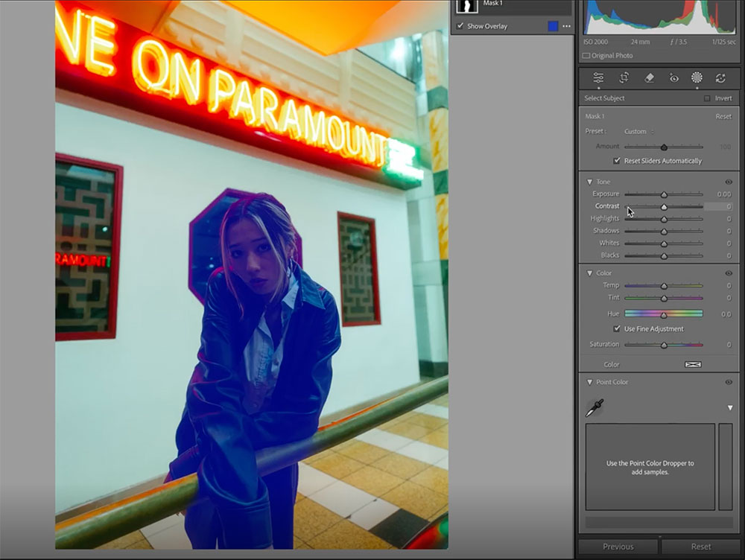Click the Mask 1 thumbnail
The height and width of the screenshot is (560, 745).
[x=466, y=6]
